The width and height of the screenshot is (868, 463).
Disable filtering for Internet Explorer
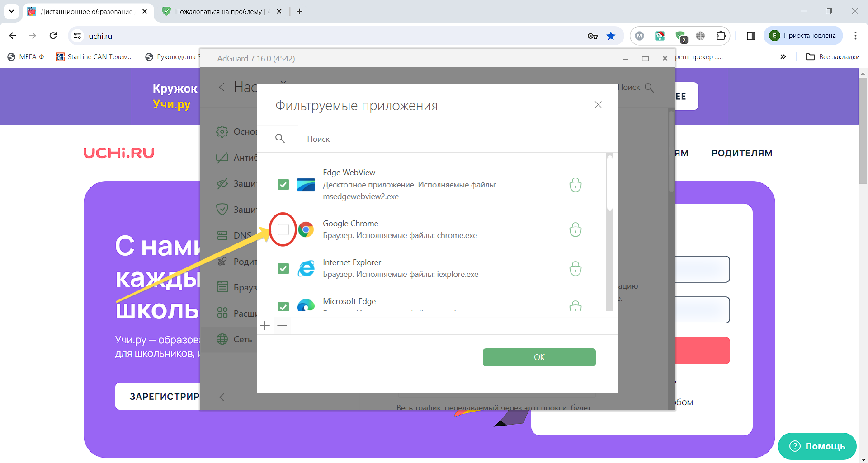pyautogui.click(x=283, y=268)
